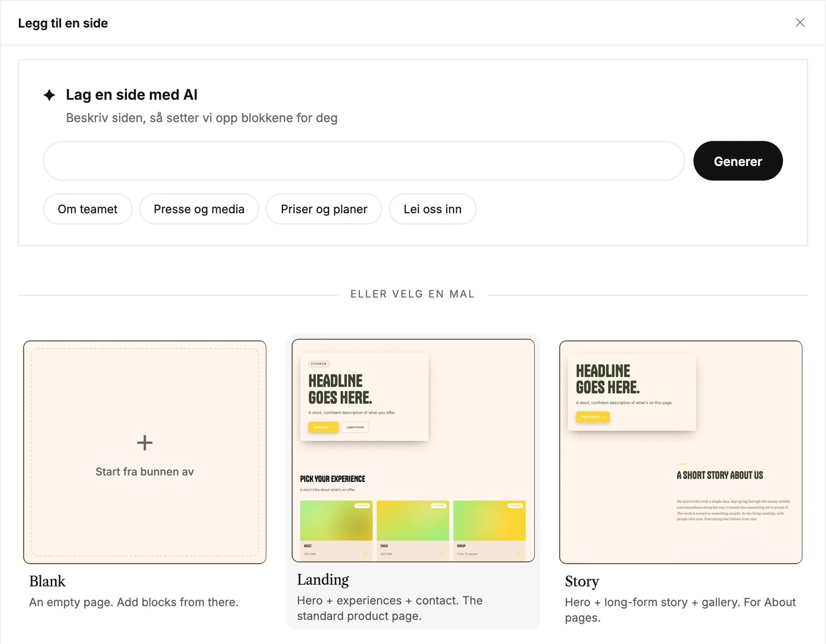Click the Generer button
Screen dimensions: 826x644
click(x=738, y=161)
